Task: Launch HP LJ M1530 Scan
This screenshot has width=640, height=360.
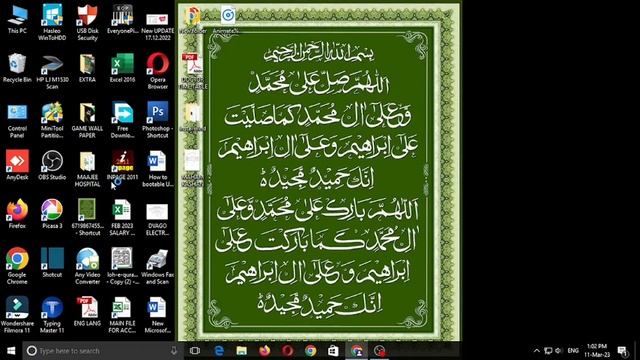Action: pyautogui.click(x=52, y=72)
